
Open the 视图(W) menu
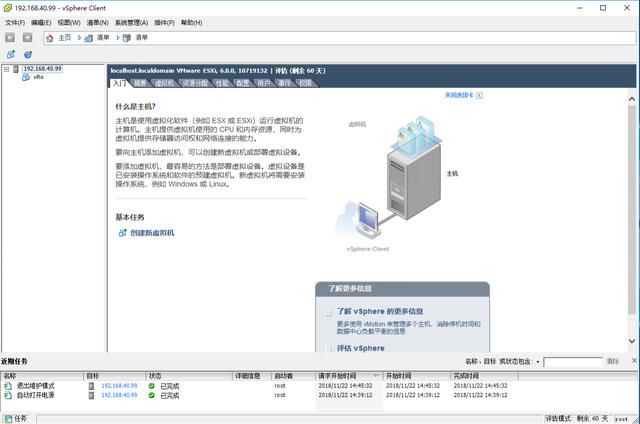pos(69,22)
